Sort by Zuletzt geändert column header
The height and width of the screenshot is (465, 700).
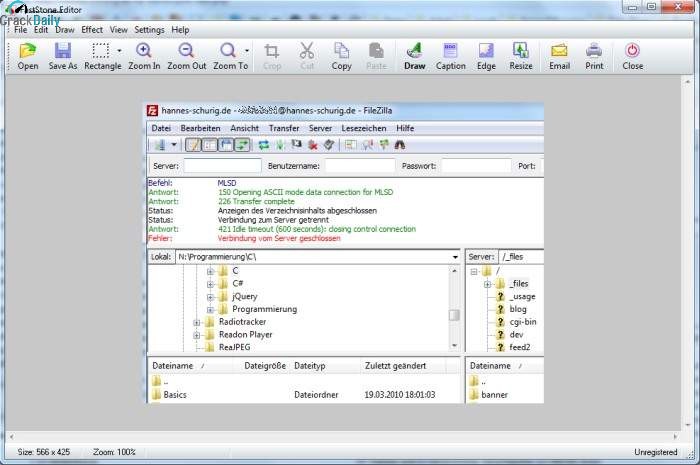[x=395, y=365]
